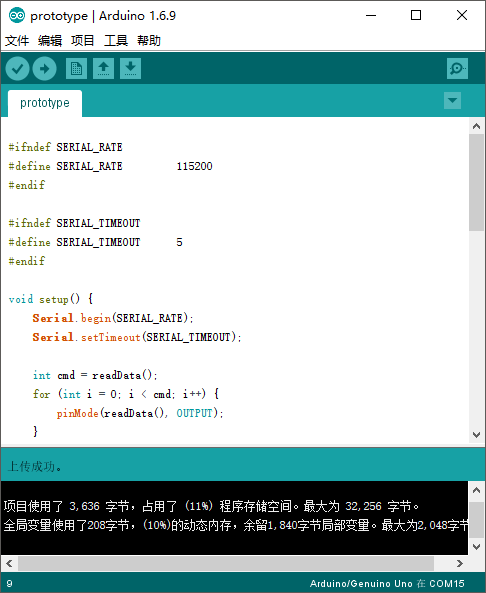Click the '#ifndef SERIAL_RATE' line
Image resolution: width=486 pixels, height=593 pixels.
point(65,147)
